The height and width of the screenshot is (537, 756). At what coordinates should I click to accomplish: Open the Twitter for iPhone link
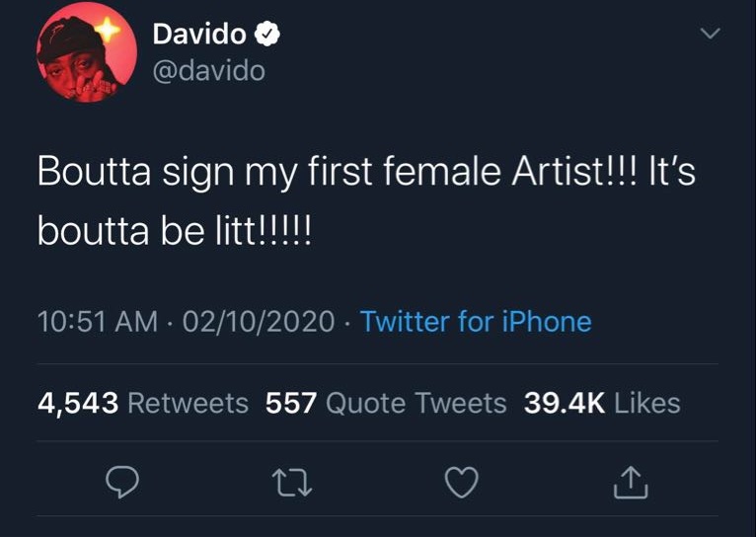pos(476,322)
